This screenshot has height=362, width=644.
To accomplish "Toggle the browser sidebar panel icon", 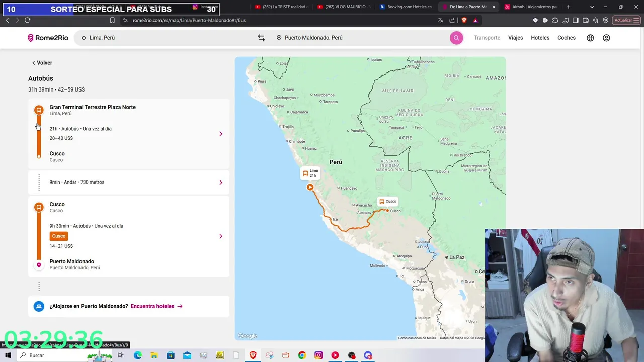I will click(x=575, y=20).
